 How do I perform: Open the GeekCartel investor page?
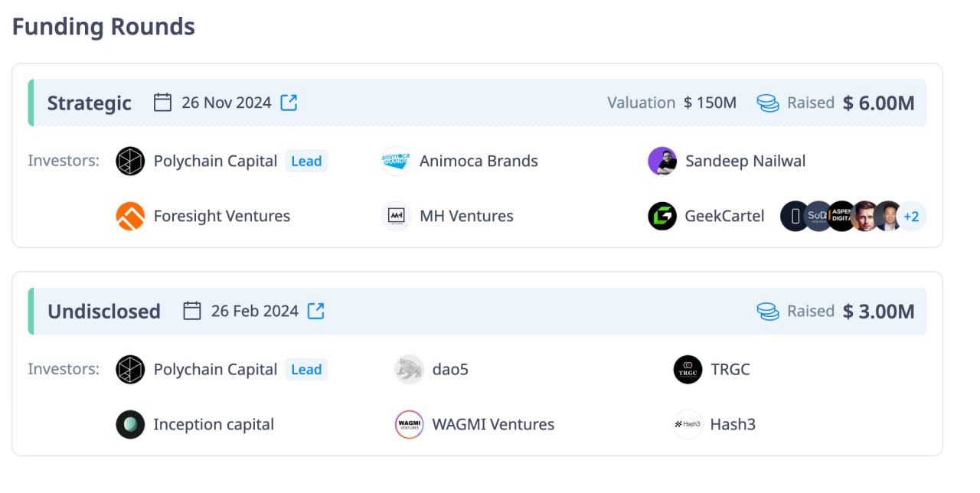[x=724, y=217]
